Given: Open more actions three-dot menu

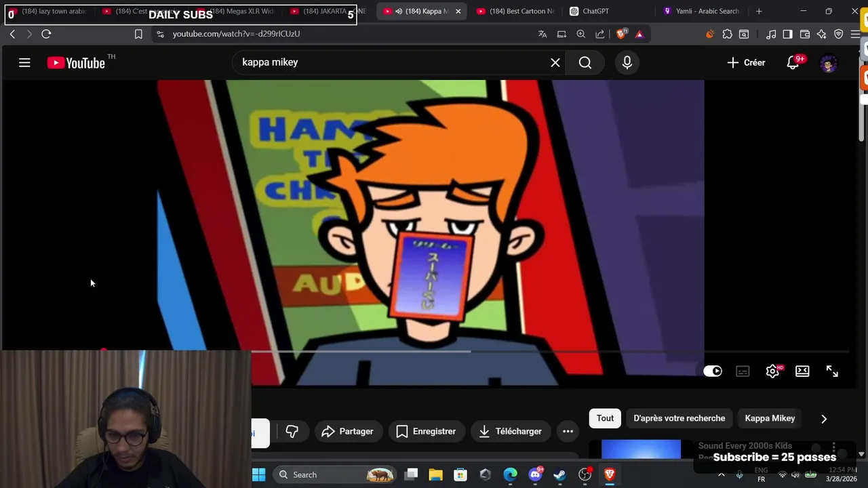Looking at the screenshot, I should pyautogui.click(x=568, y=431).
